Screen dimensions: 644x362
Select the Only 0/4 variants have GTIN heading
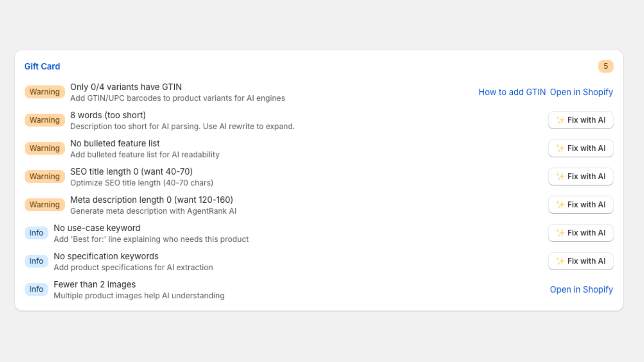coord(126,87)
